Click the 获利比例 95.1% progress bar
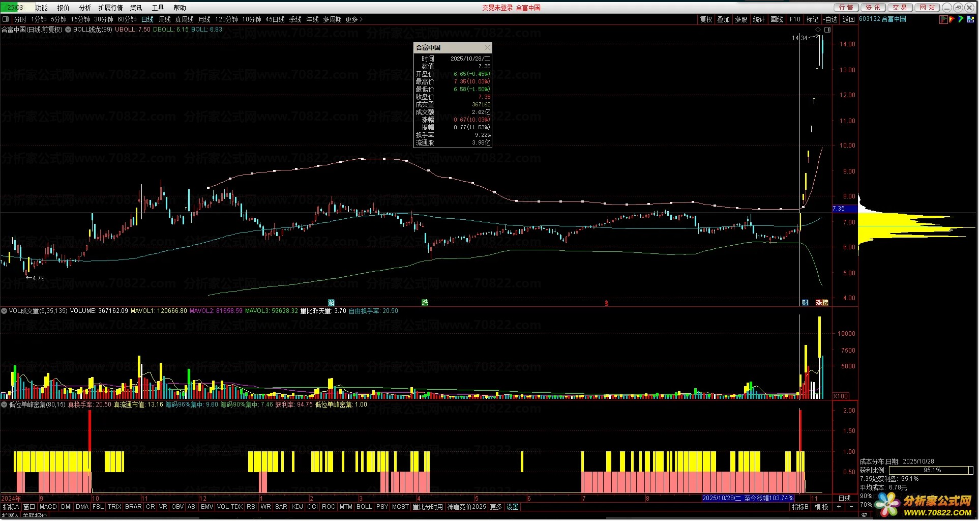This screenshot has width=980, height=521. point(931,471)
